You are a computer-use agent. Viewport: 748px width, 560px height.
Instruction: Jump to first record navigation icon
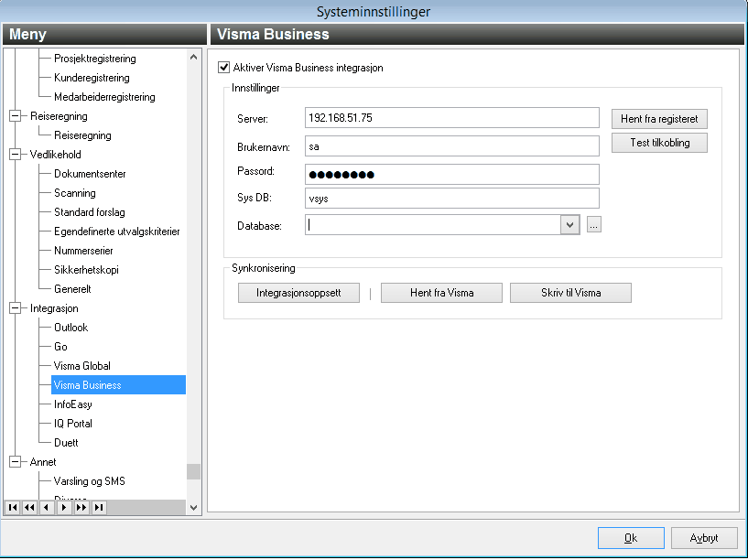(x=13, y=507)
